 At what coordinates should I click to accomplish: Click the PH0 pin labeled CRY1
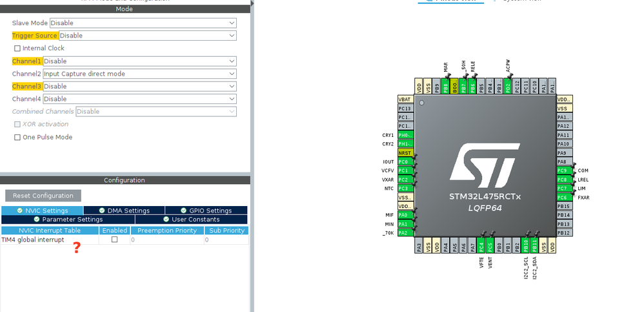(405, 135)
